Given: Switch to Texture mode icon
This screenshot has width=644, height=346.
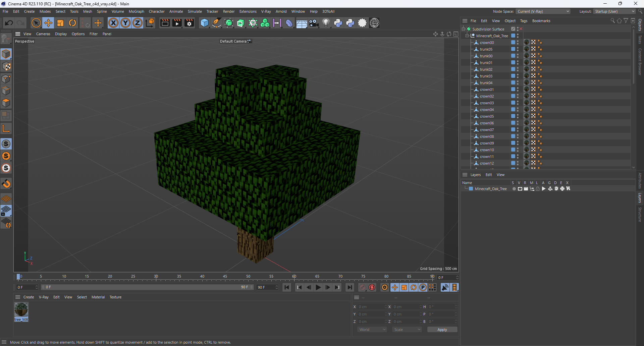Looking at the screenshot, I should 6,66.
